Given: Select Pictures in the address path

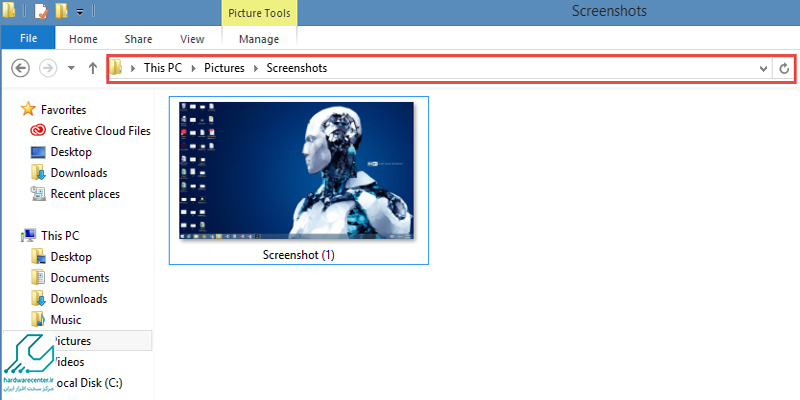Looking at the screenshot, I should 224,68.
